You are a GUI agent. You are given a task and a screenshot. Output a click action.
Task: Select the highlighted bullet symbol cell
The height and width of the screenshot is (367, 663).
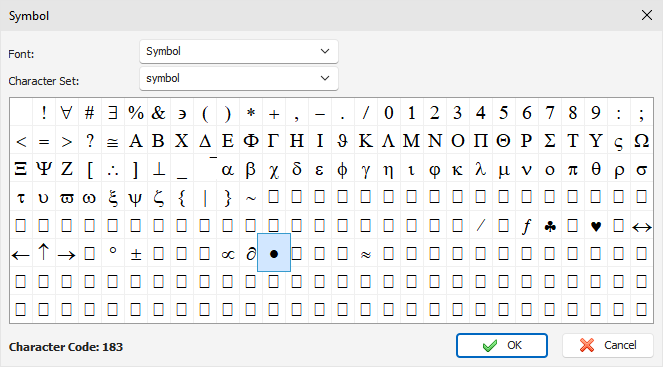(274, 252)
